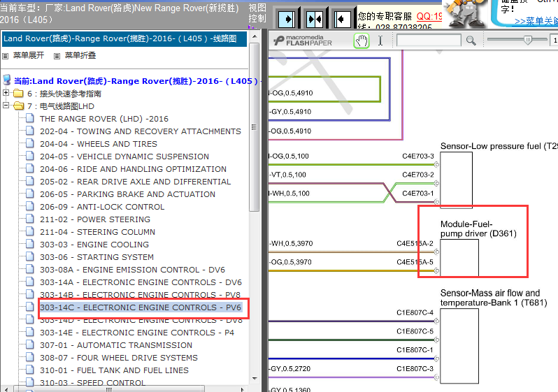The height and width of the screenshot is (392, 558).
Task: Click tree panel scroll up arrow
Action: tap(255, 36)
